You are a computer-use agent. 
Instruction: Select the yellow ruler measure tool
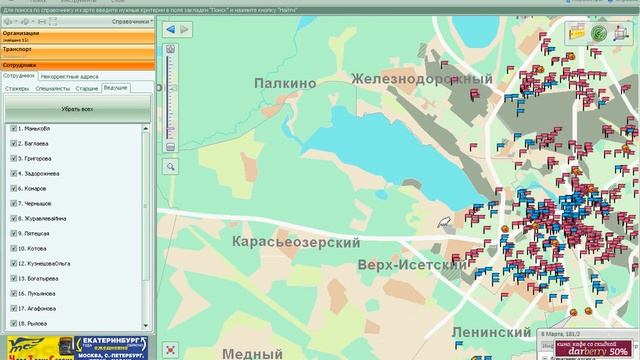point(577,33)
